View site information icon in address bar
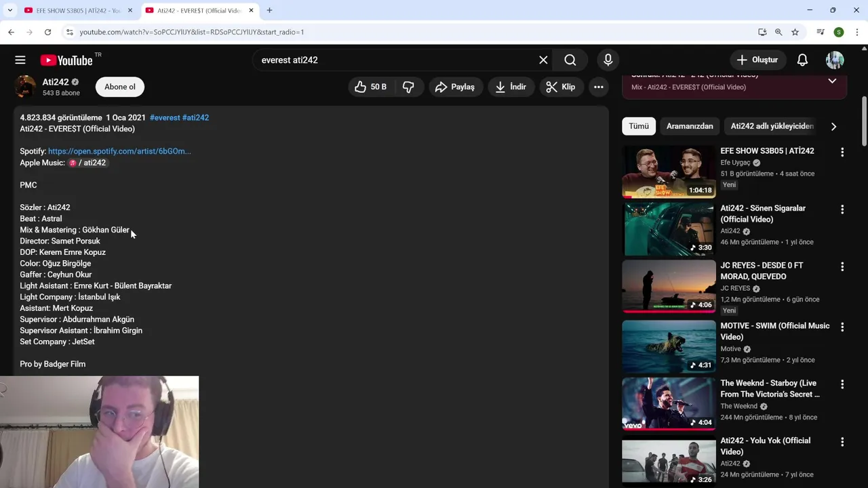The width and height of the screenshot is (868, 488). [69, 32]
